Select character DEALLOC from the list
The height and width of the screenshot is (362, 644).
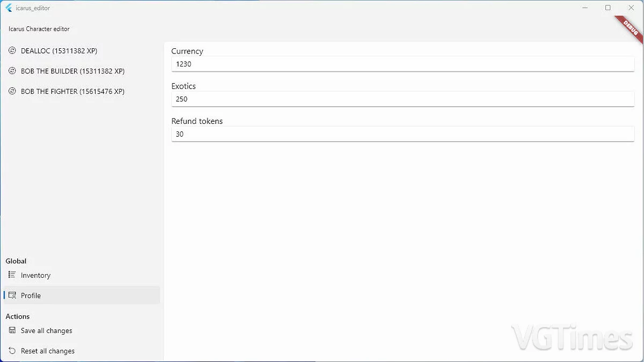tap(59, 50)
